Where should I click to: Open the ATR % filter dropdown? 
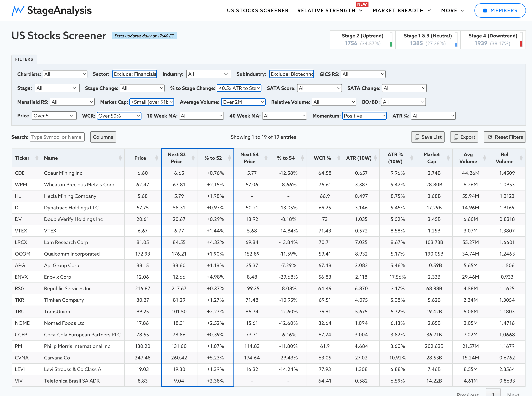point(433,116)
